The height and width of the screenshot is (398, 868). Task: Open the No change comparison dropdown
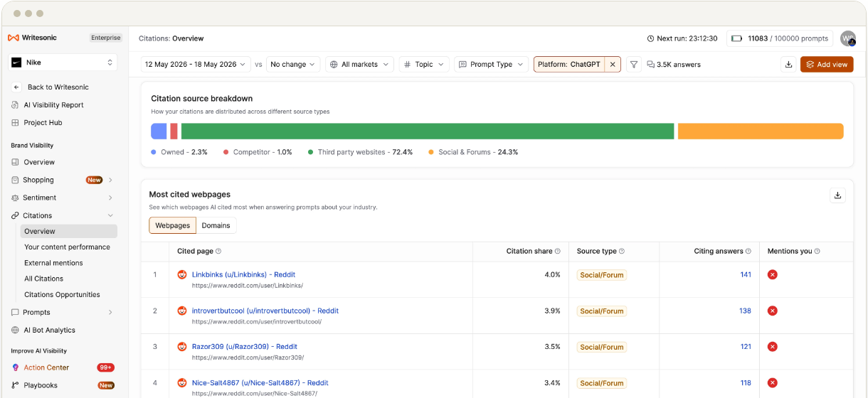(292, 64)
